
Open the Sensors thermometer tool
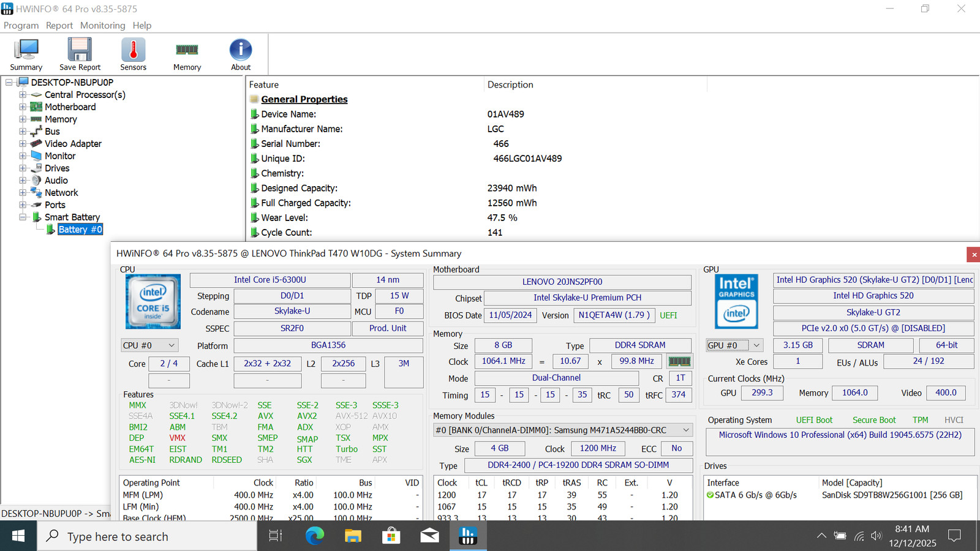[x=133, y=54]
